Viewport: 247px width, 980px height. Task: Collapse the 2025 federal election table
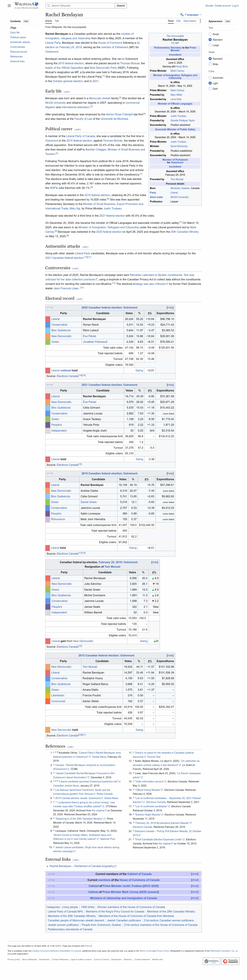pyautogui.click(x=170, y=307)
